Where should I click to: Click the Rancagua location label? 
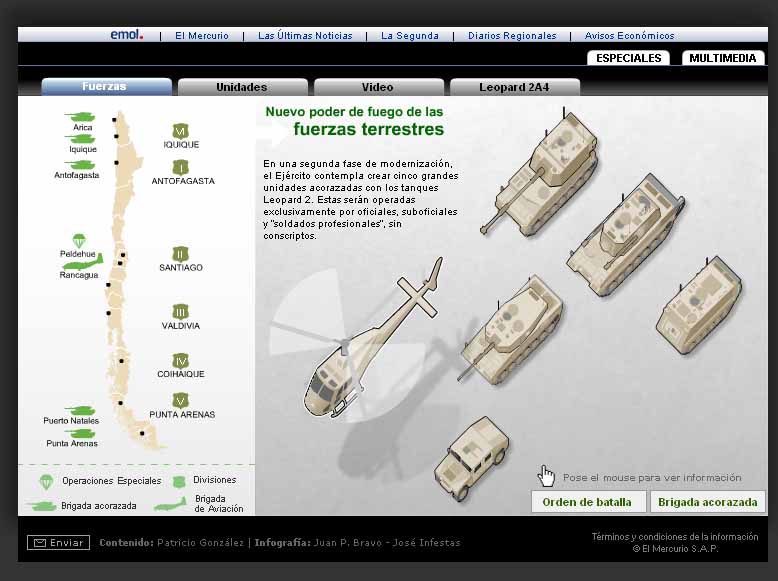(x=78, y=275)
